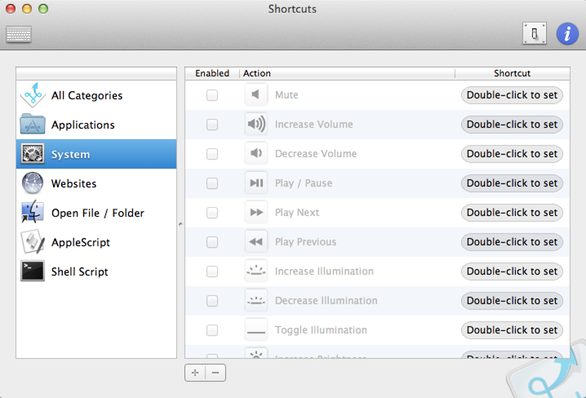Select the Shell Script category label
Image resolution: width=586 pixels, height=398 pixels.
[80, 272]
